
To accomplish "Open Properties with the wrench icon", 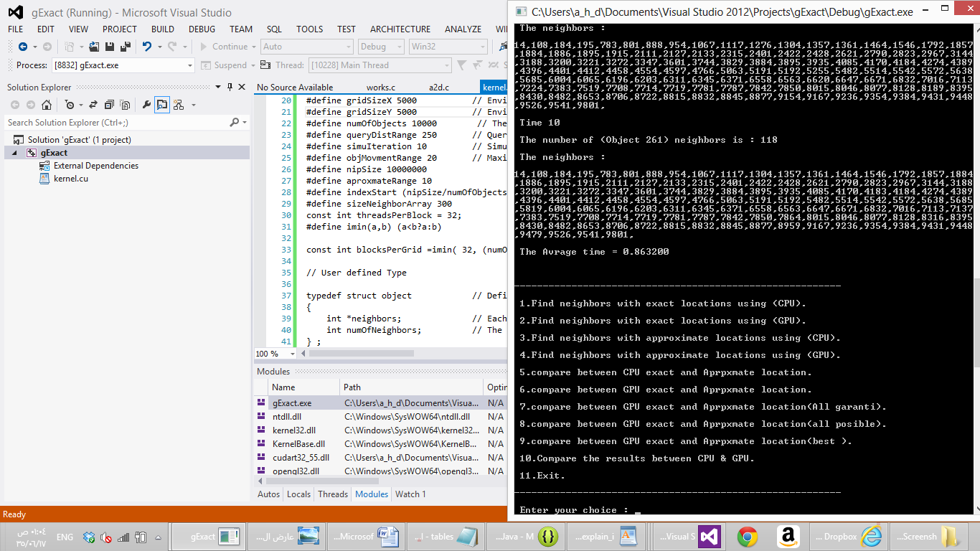I will pyautogui.click(x=146, y=105).
